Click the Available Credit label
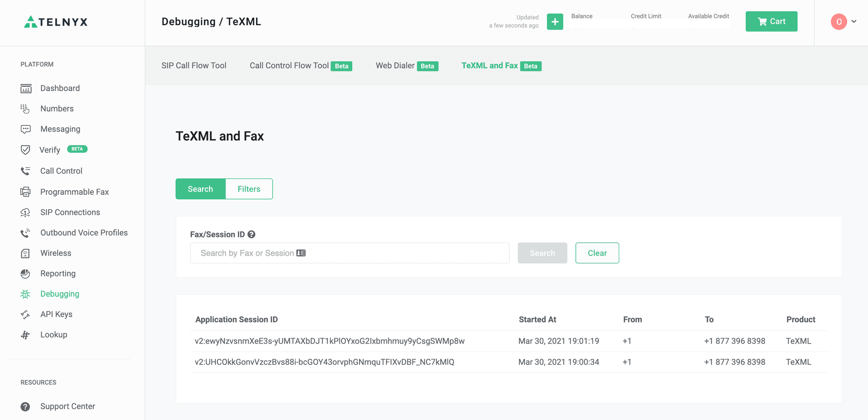The width and height of the screenshot is (868, 420). click(x=708, y=16)
